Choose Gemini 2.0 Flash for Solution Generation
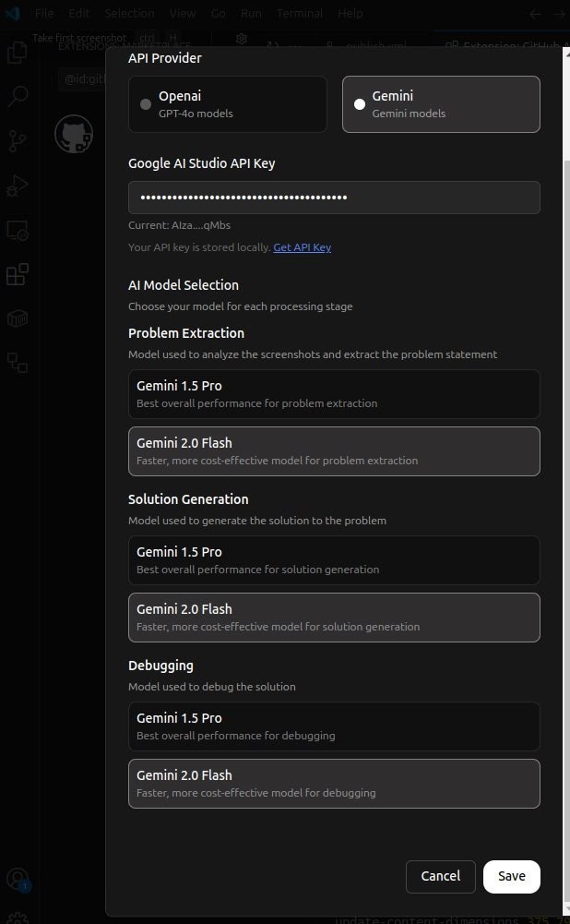 pyautogui.click(x=334, y=618)
